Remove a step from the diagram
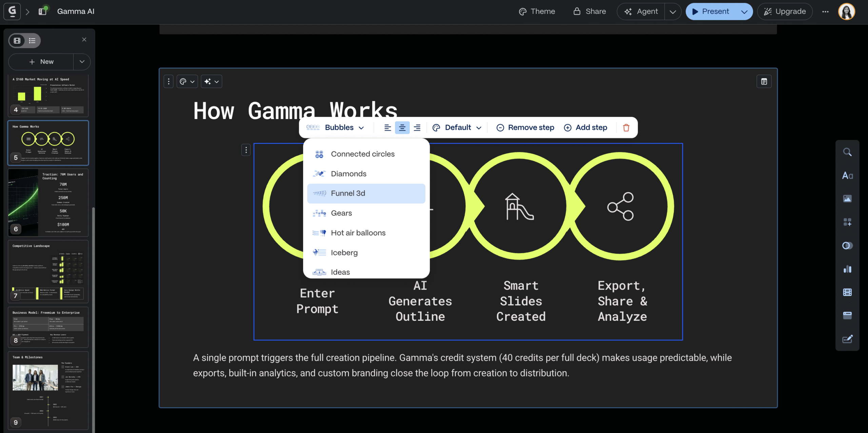The width and height of the screenshot is (868, 433). (x=525, y=127)
